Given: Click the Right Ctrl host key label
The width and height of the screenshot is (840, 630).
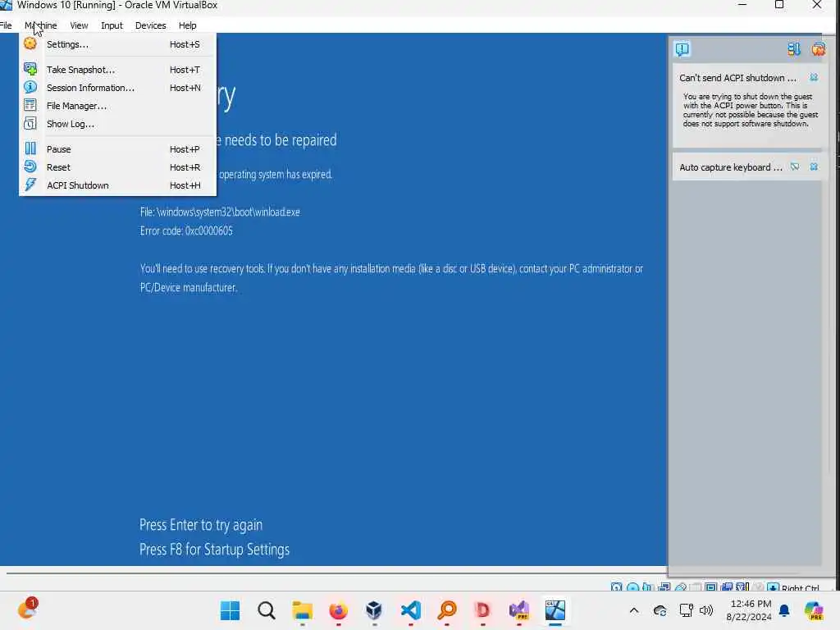Looking at the screenshot, I should tap(801, 587).
